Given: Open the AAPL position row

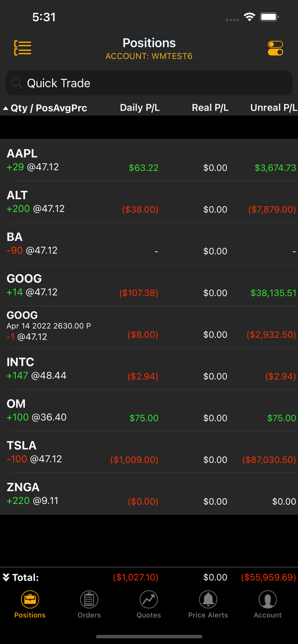Looking at the screenshot, I should click(149, 160).
